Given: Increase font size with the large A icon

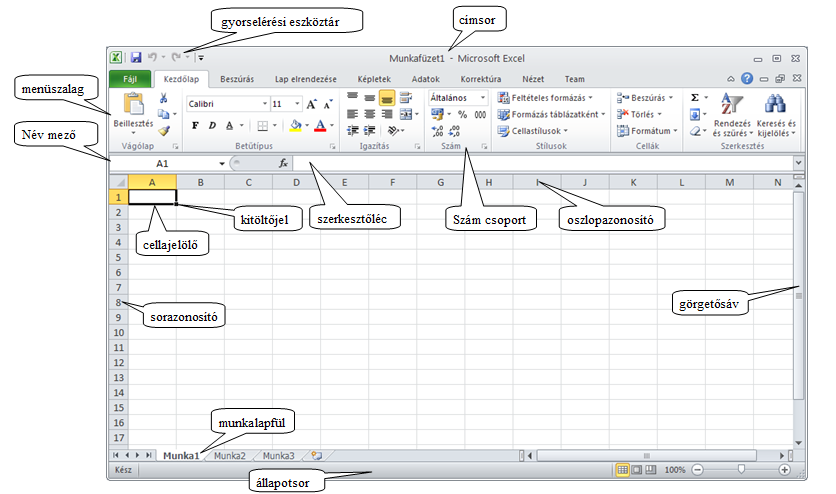Looking at the screenshot, I should 311,104.
